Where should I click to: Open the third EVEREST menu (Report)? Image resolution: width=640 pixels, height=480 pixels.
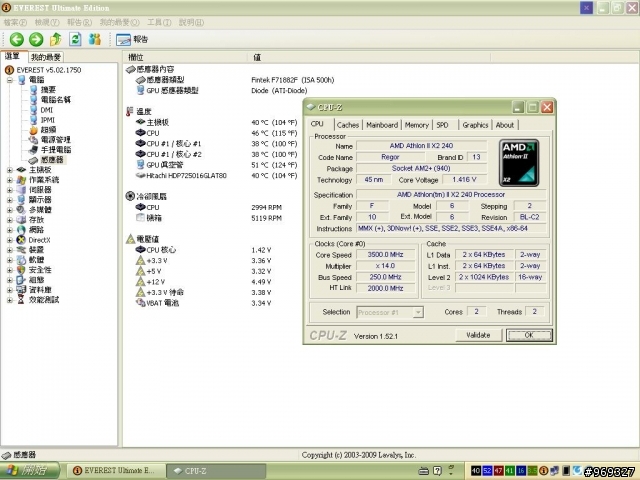pyautogui.click(x=79, y=22)
